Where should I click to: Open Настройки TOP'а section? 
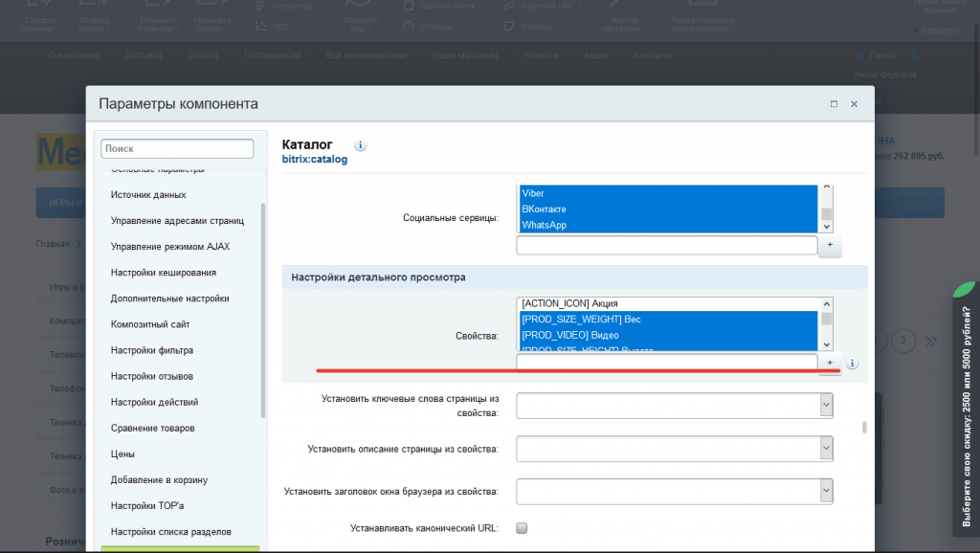click(146, 506)
